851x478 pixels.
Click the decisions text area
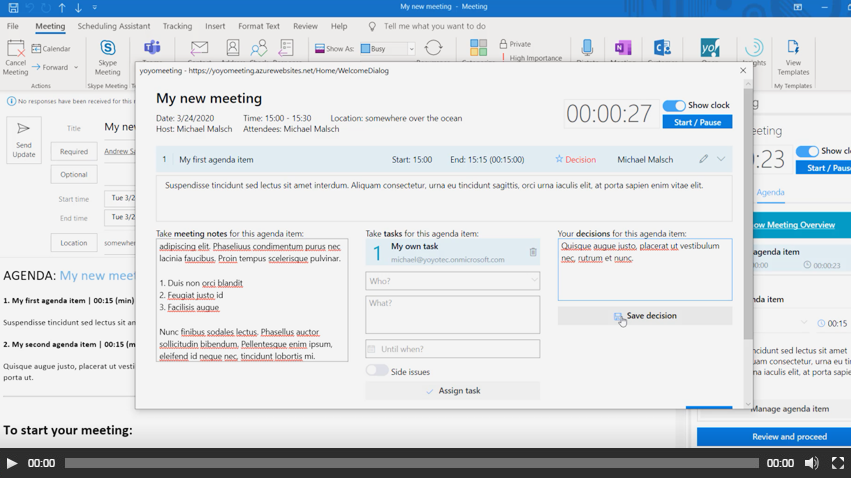[645, 270]
